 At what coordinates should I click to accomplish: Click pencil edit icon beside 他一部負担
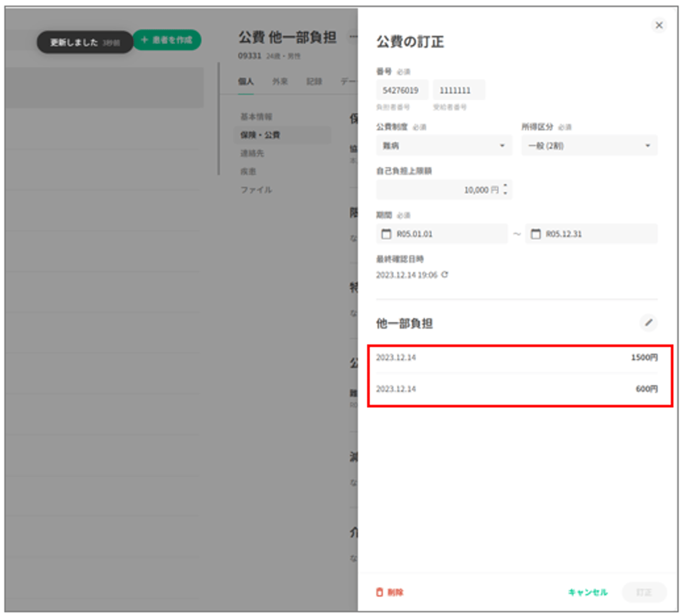648,322
